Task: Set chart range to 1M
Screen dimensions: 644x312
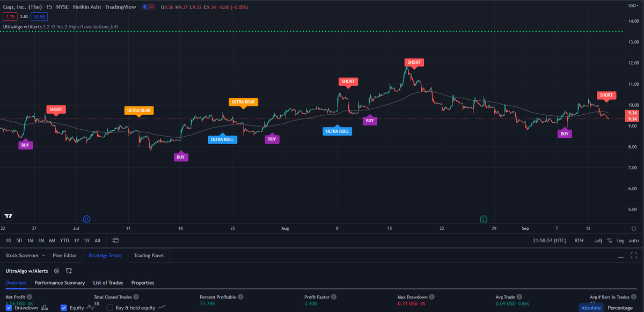Action: [x=30, y=241]
